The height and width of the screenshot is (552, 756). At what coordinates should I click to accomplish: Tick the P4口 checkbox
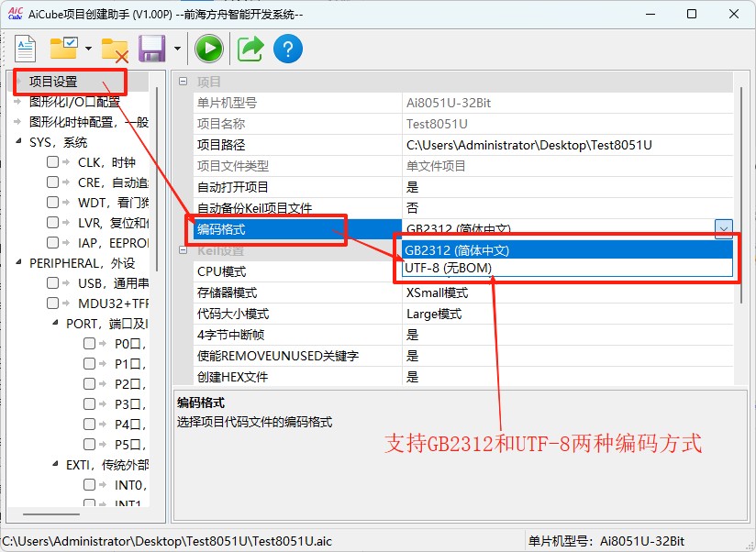click(89, 424)
